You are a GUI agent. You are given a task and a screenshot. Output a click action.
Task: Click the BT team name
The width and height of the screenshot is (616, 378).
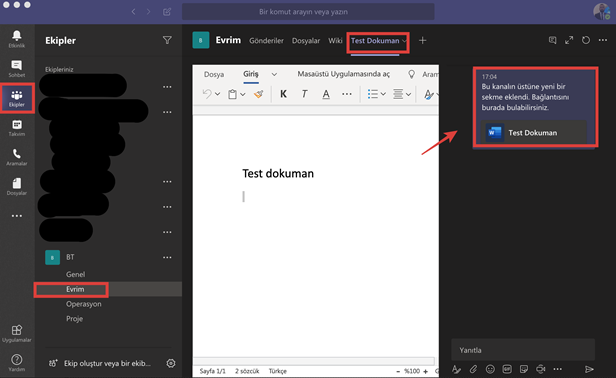[x=70, y=257]
